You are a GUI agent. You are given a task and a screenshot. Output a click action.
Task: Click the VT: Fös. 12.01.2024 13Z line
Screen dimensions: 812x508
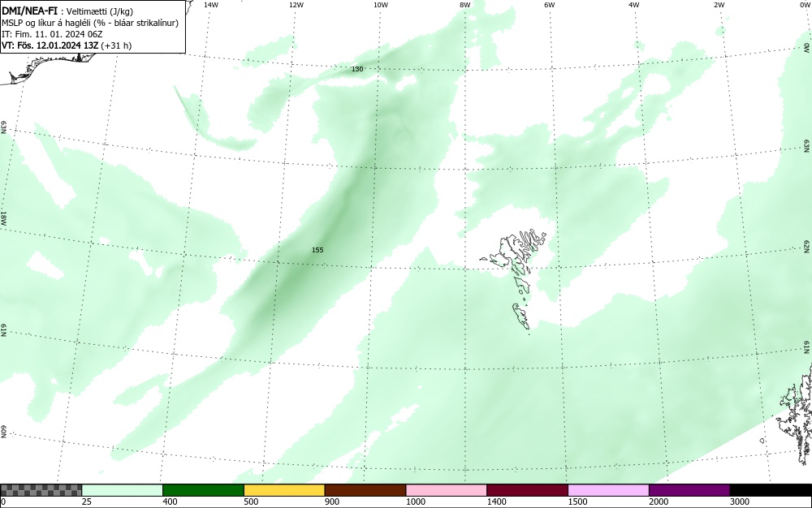[x=67, y=45]
